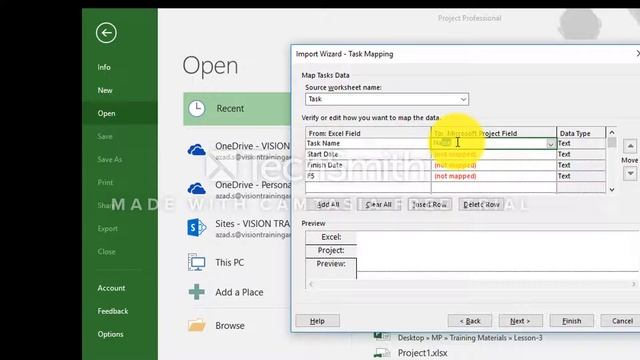Click the mapping table scroll-down arrow
This screenshot has width=640, height=360.
(611, 189)
